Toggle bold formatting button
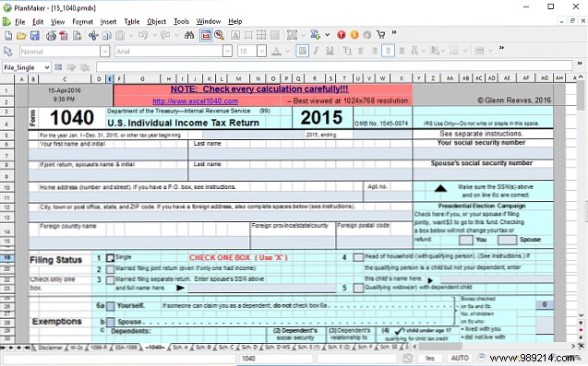This screenshot has height=366, width=588. tap(302, 51)
